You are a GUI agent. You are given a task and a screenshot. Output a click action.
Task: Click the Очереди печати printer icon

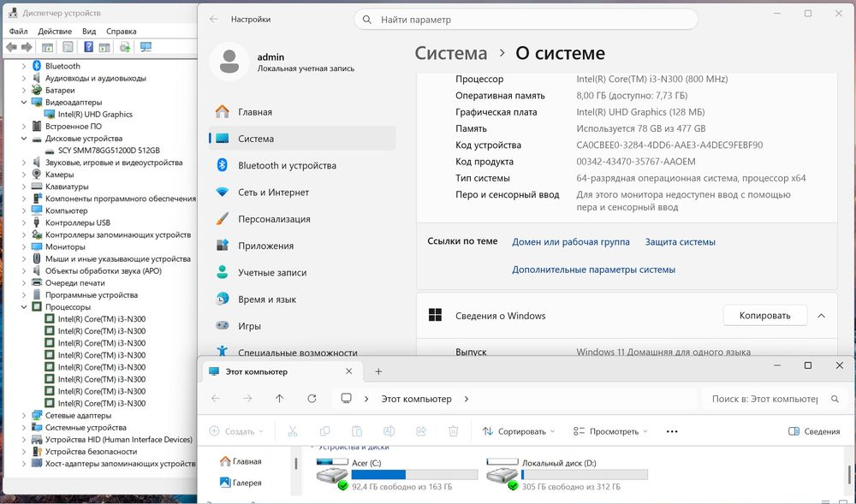tap(37, 282)
